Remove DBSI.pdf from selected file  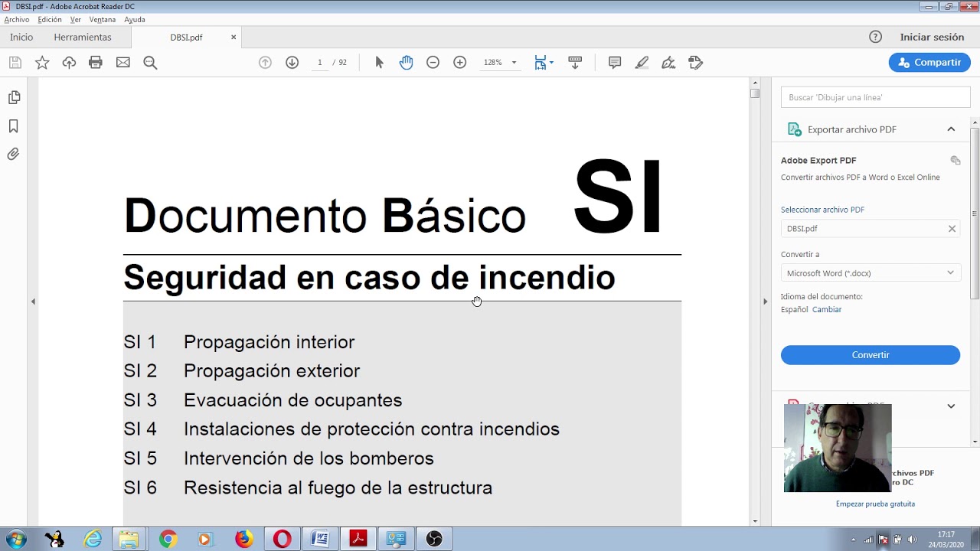(x=952, y=229)
